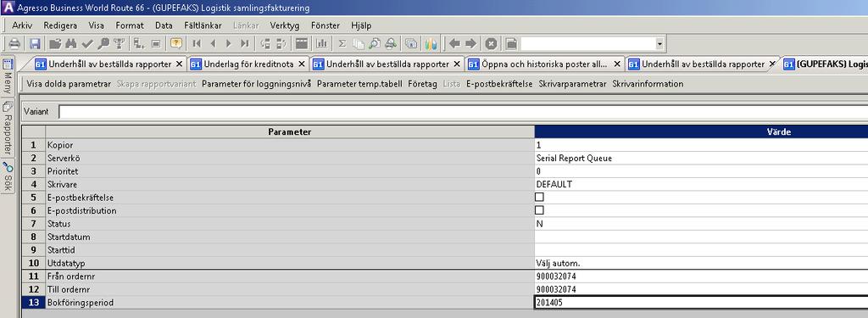The height and width of the screenshot is (318, 868).
Task: Click Parameter för loggningsnivå button
Action: 256,84
